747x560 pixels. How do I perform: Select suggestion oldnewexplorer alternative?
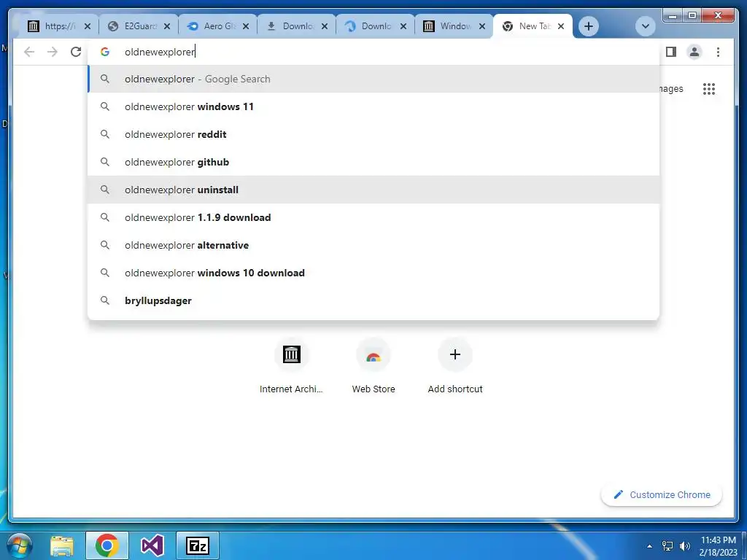[374, 245]
